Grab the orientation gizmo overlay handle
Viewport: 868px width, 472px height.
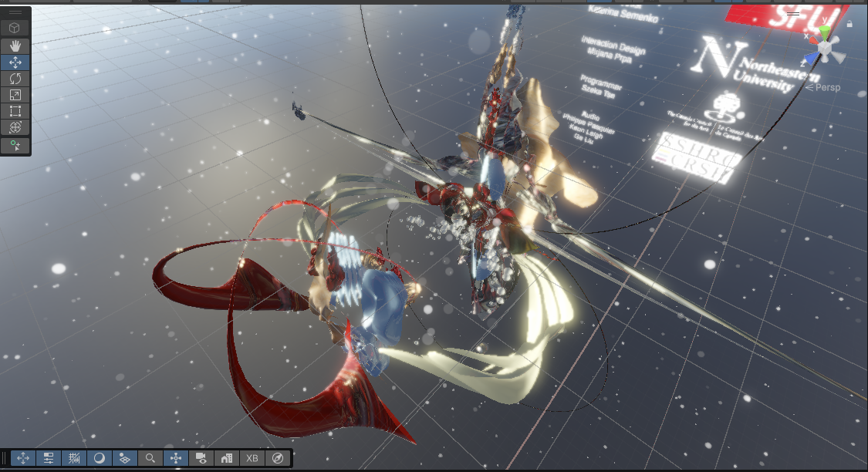tap(793, 14)
